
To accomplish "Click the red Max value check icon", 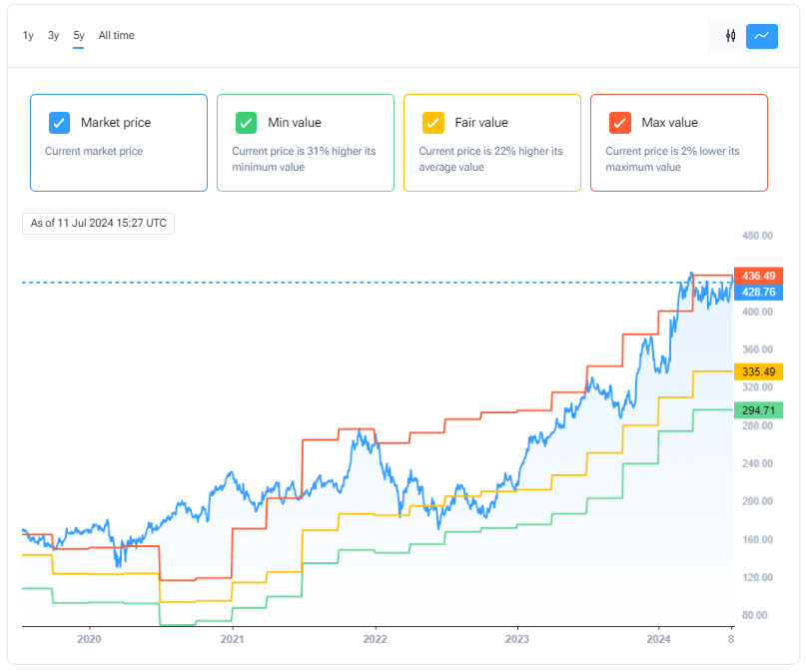I will tap(619, 122).
